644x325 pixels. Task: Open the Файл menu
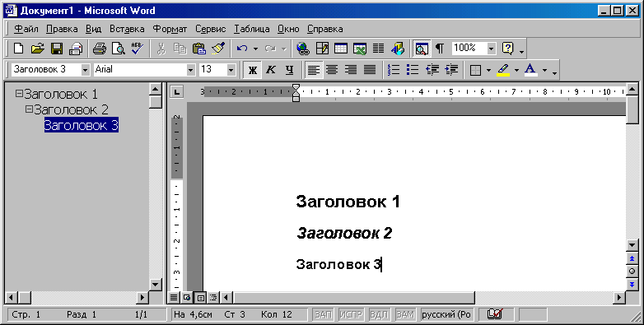26,29
